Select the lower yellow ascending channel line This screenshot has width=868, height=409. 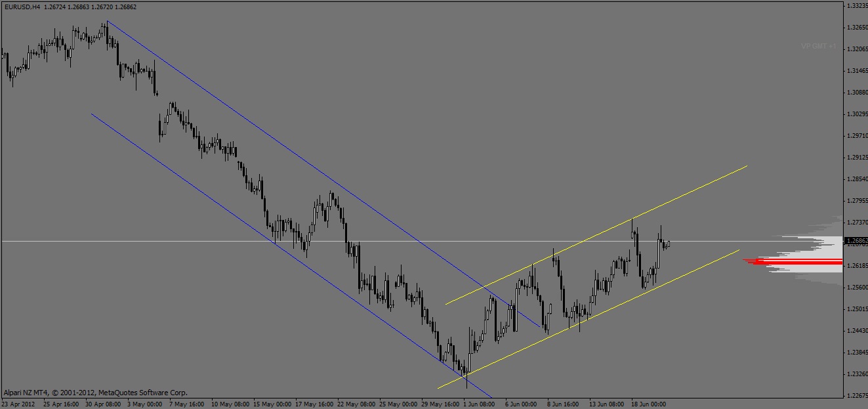(588, 319)
